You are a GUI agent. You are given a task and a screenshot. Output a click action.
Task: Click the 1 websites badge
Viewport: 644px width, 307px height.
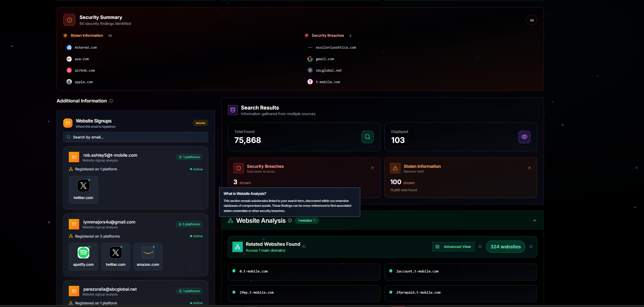[307, 221]
